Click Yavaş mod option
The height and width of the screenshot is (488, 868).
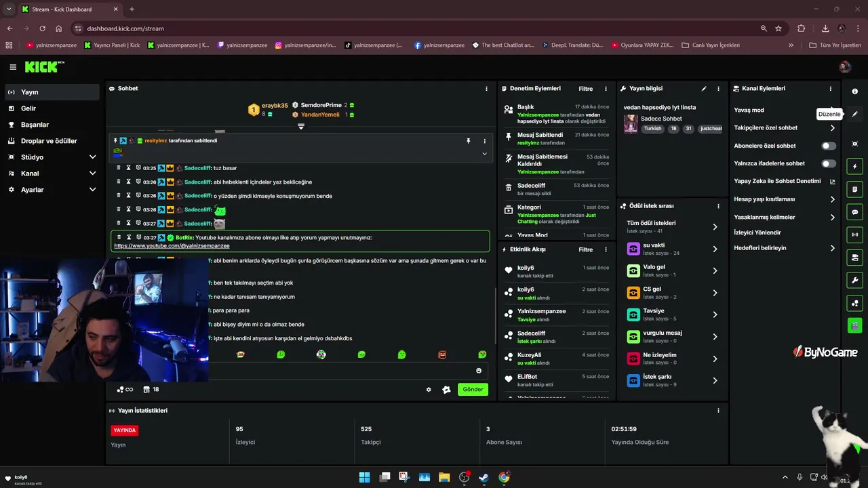(x=749, y=110)
